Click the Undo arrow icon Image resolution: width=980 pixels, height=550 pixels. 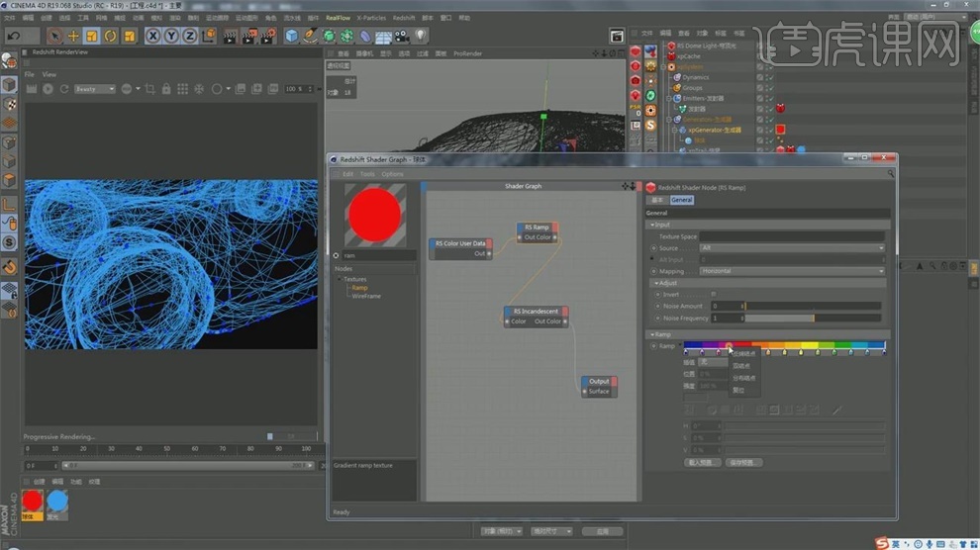(14, 36)
